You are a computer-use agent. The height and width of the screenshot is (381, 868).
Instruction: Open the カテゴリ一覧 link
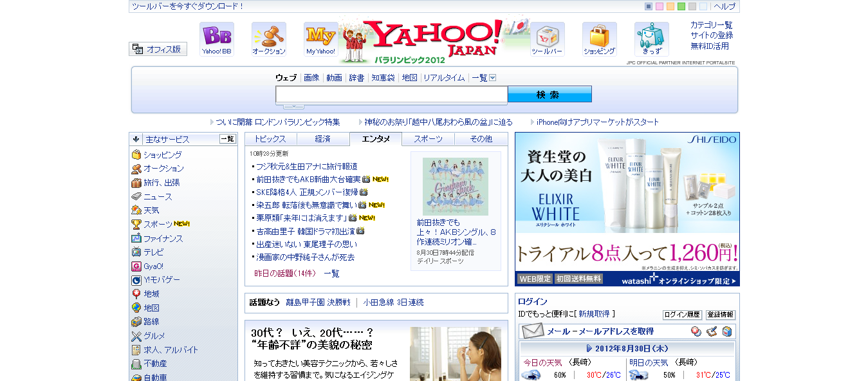712,25
